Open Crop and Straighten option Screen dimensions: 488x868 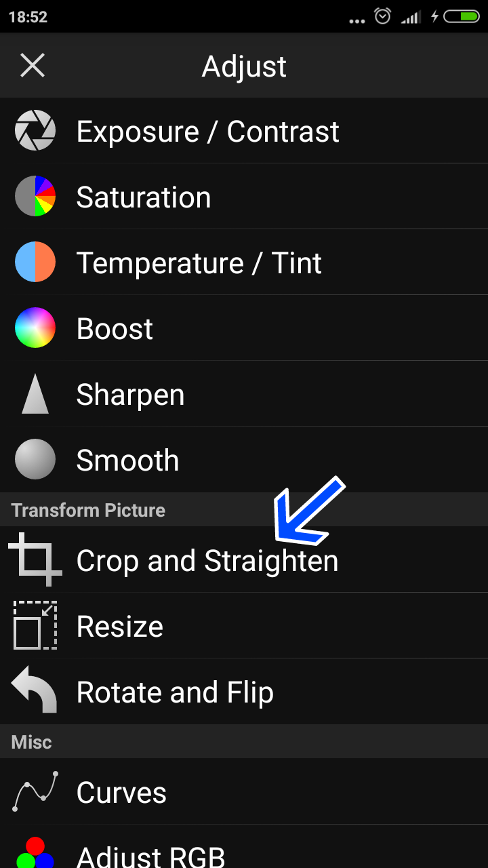tap(207, 561)
